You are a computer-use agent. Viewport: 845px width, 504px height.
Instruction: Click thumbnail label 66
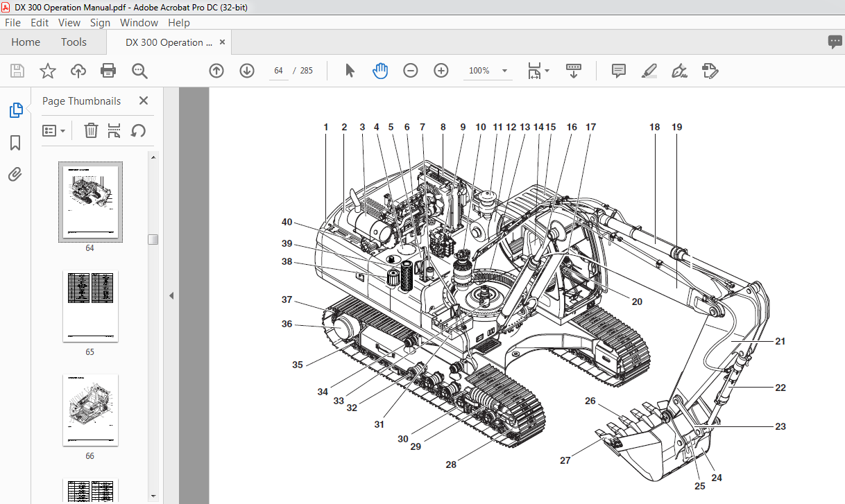pyautogui.click(x=89, y=456)
